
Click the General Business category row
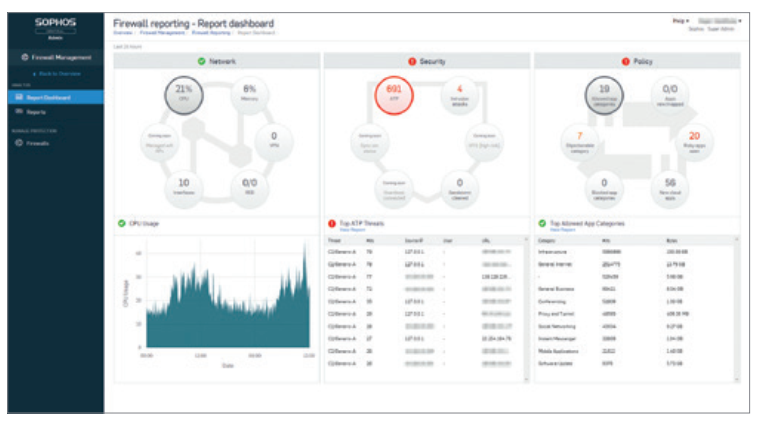tap(634, 289)
